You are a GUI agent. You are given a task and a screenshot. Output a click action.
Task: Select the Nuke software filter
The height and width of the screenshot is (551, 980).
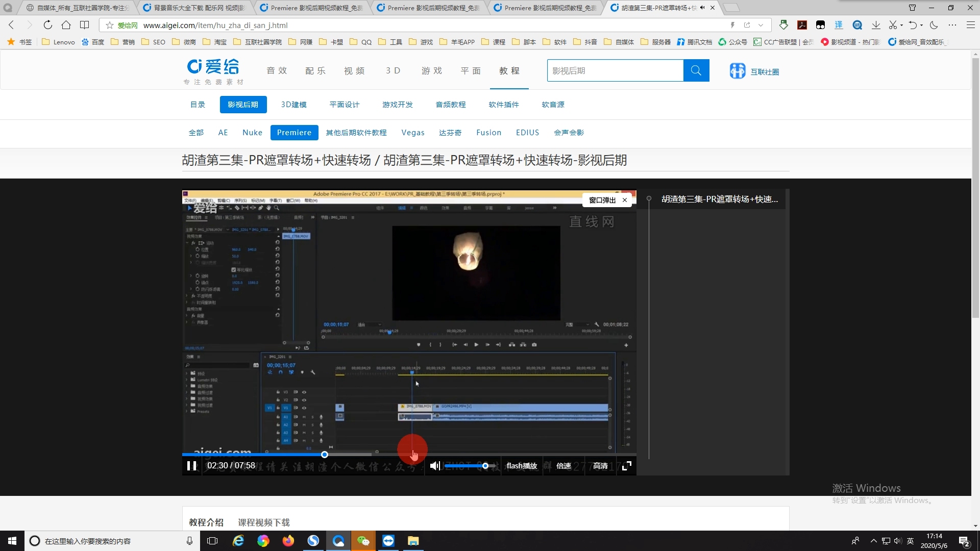pos(252,133)
